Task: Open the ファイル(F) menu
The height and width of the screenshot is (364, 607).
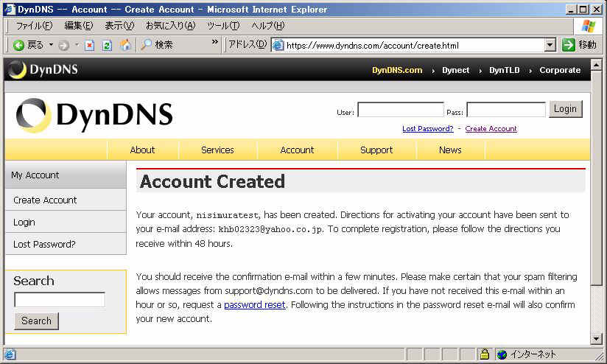Action: click(x=34, y=26)
